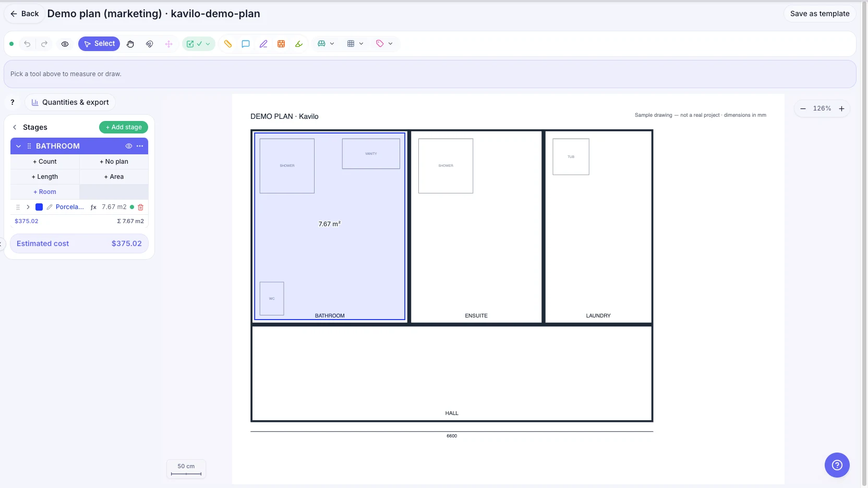Choose the pink move arrows tool
This screenshot has height=488, width=868.
click(x=168, y=44)
